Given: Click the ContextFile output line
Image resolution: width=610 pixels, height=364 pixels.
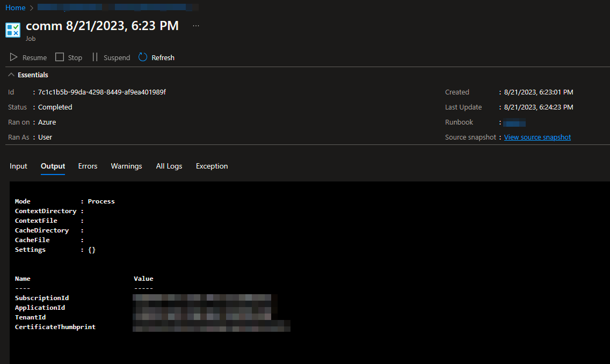Looking at the screenshot, I should point(49,221).
